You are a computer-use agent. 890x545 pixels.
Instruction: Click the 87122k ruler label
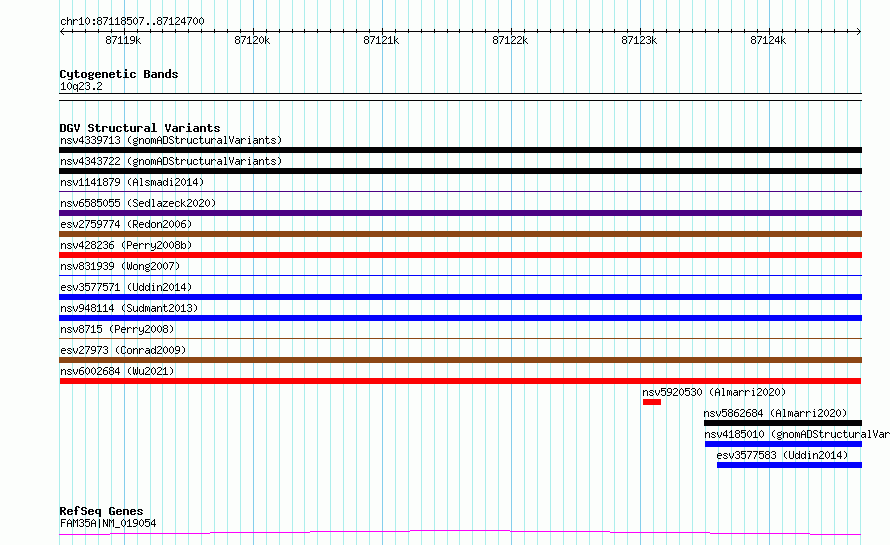point(510,40)
